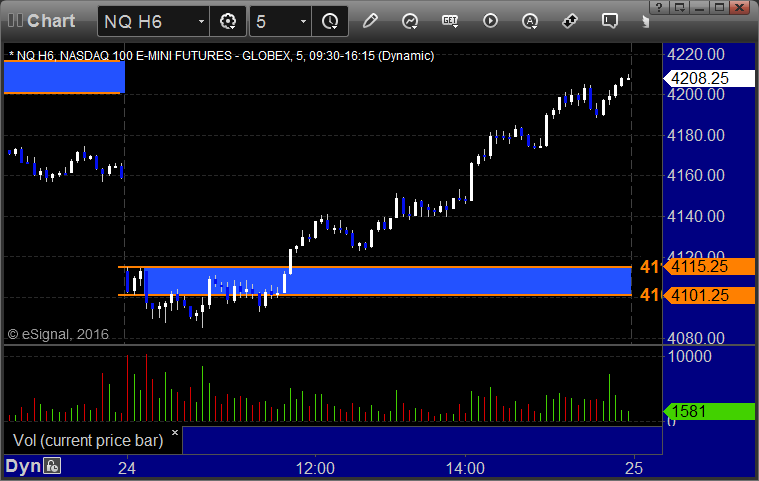Click the 4208.25 current price label
Screen dimensions: 759x481
[x=709, y=78]
